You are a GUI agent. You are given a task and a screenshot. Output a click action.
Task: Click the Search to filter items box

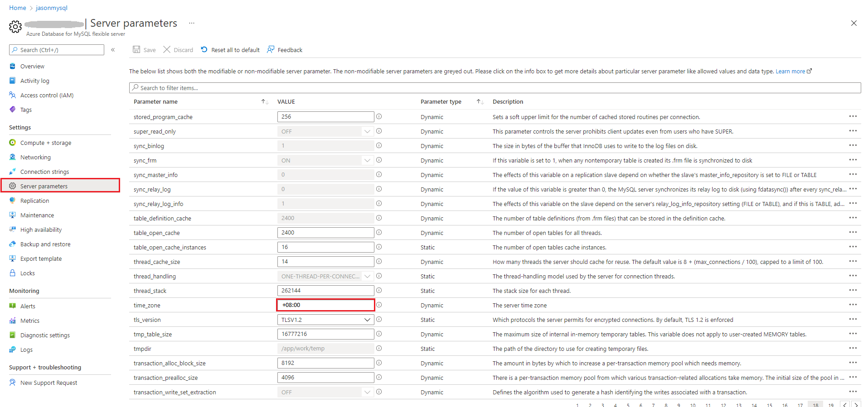point(495,88)
